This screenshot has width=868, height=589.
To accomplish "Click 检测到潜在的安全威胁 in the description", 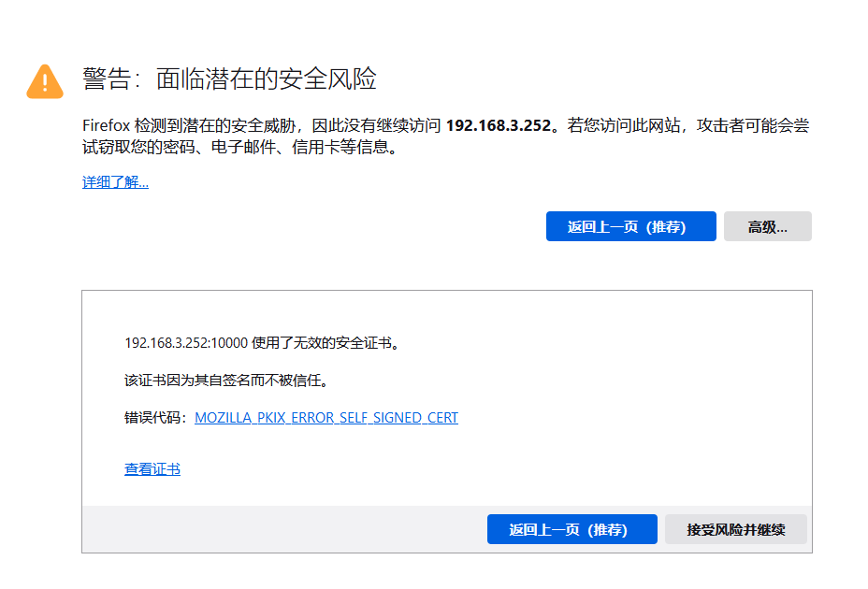I will pyautogui.click(x=216, y=126).
